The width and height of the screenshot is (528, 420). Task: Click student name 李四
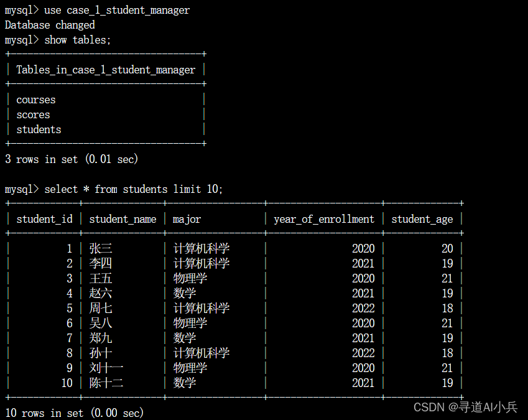[101, 263]
